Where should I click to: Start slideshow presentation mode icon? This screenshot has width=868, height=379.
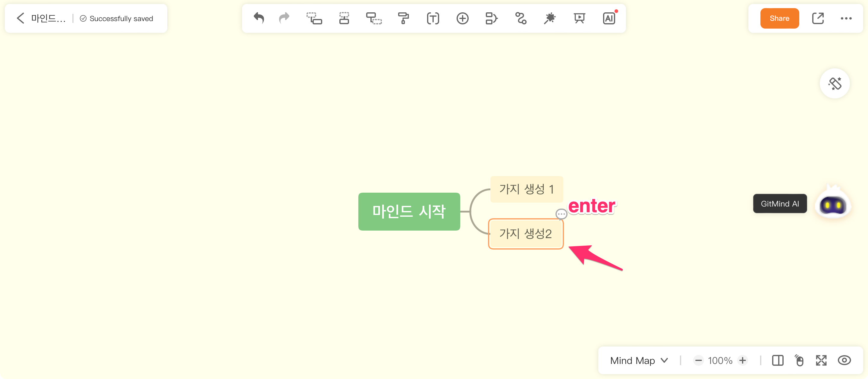[579, 18]
